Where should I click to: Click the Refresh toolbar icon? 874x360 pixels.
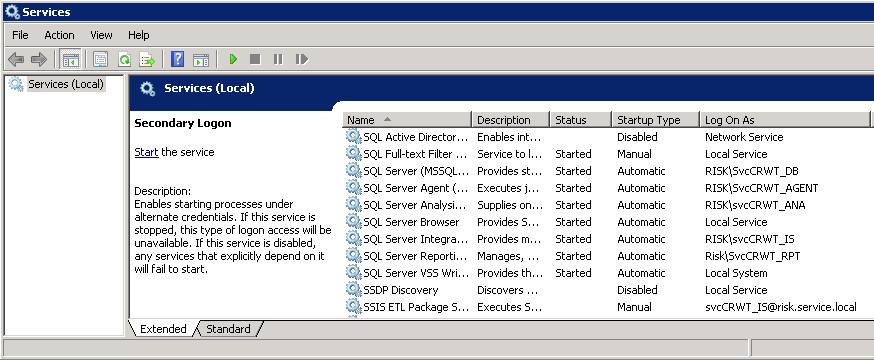point(124,59)
